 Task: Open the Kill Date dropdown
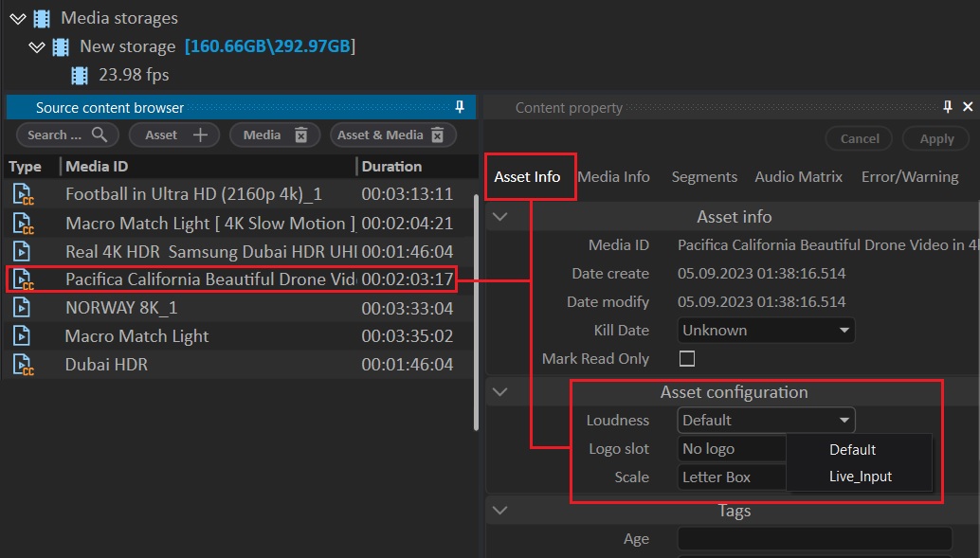(x=766, y=330)
